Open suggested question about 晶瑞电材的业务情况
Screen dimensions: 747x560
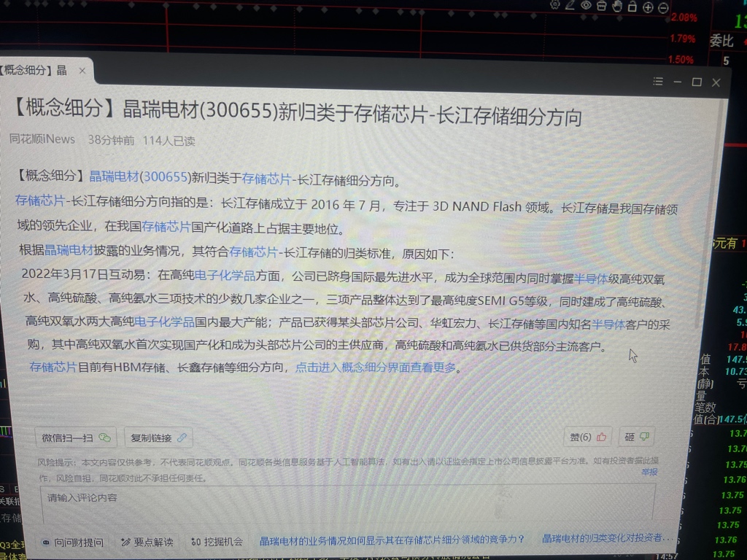tap(392, 540)
